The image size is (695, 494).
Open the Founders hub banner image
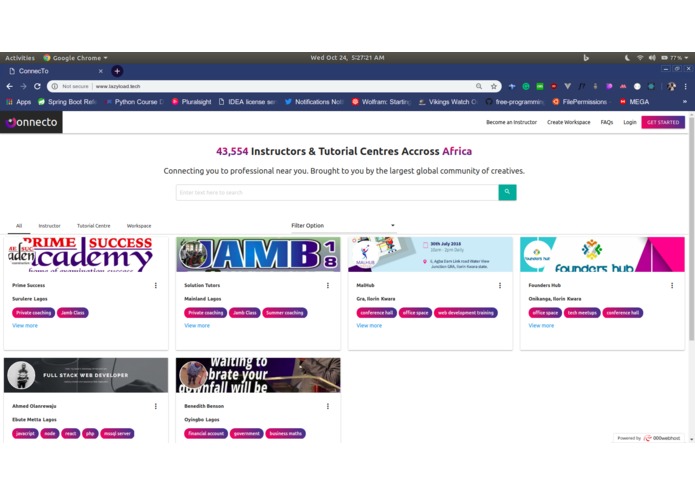click(602, 254)
